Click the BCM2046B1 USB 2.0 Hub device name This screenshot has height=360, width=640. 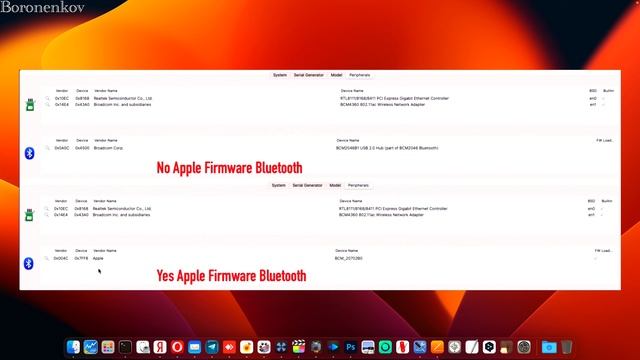(x=387, y=148)
